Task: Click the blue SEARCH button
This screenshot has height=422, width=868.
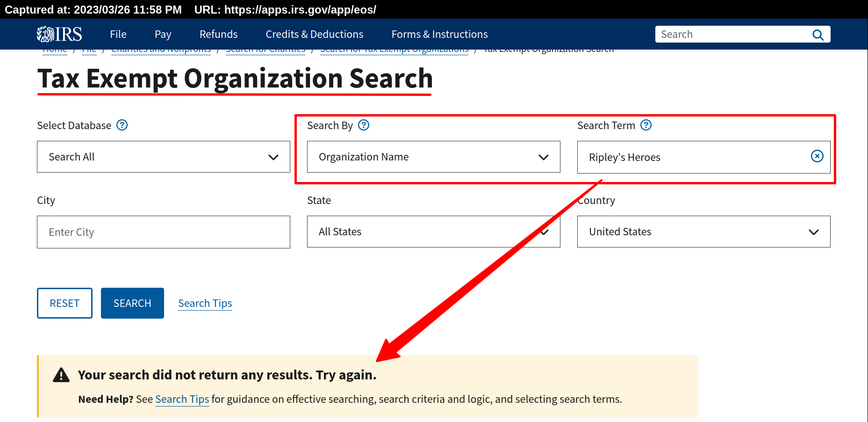Action: click(x=133, y=303)
